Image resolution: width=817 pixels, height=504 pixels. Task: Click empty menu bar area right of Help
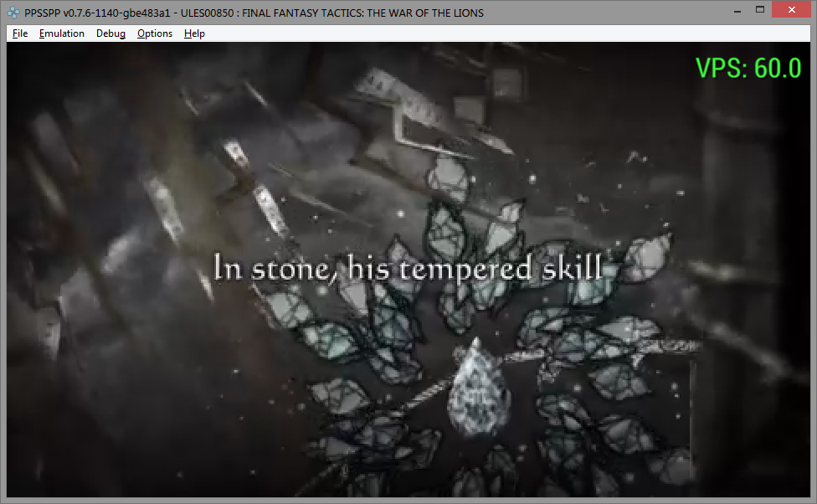[x=502, y=33]
